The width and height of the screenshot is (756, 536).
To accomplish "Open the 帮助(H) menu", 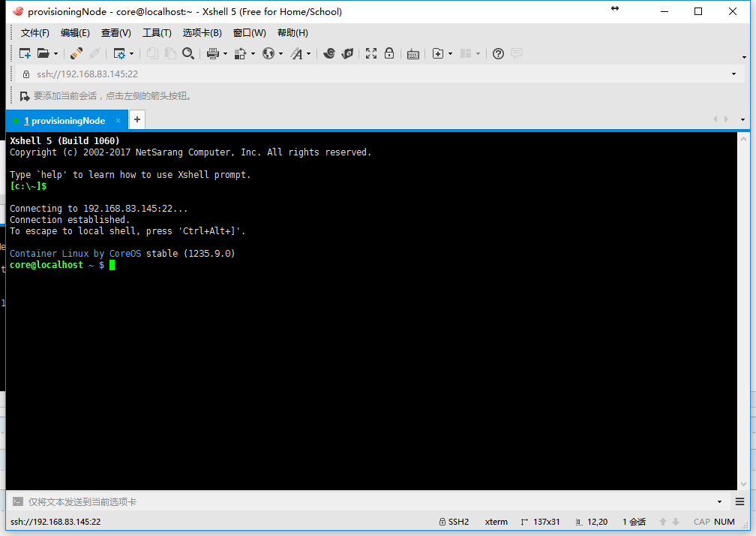I will [292, 33].
